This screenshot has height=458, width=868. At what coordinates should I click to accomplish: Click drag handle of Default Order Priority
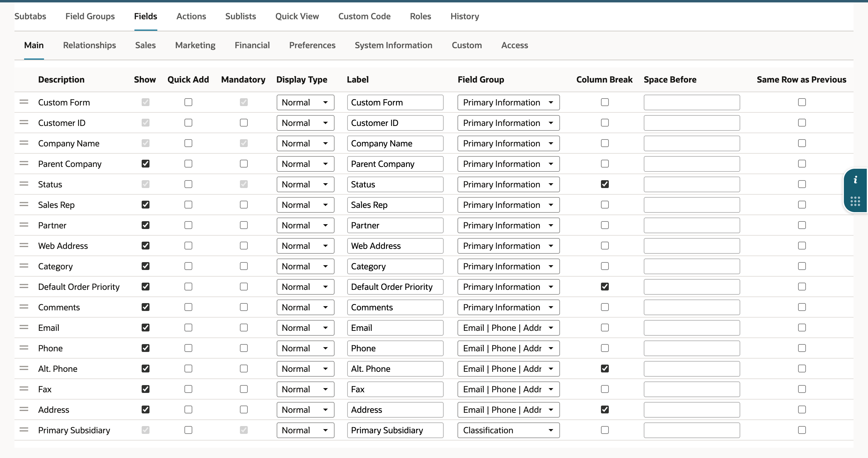(24, 286)
